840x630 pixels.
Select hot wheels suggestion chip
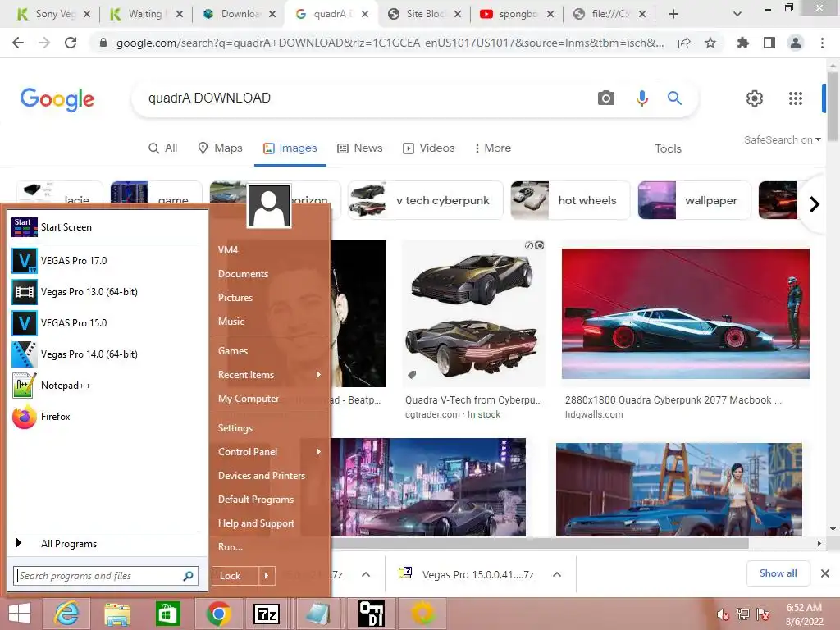[x=570, y=200]
